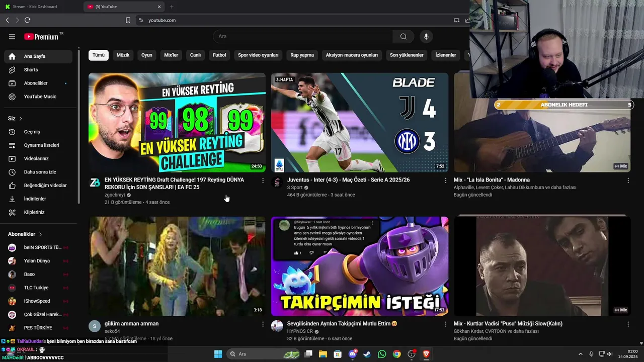Open Baso subscription channel
644x362 pixels.
[x=38, y=275]
